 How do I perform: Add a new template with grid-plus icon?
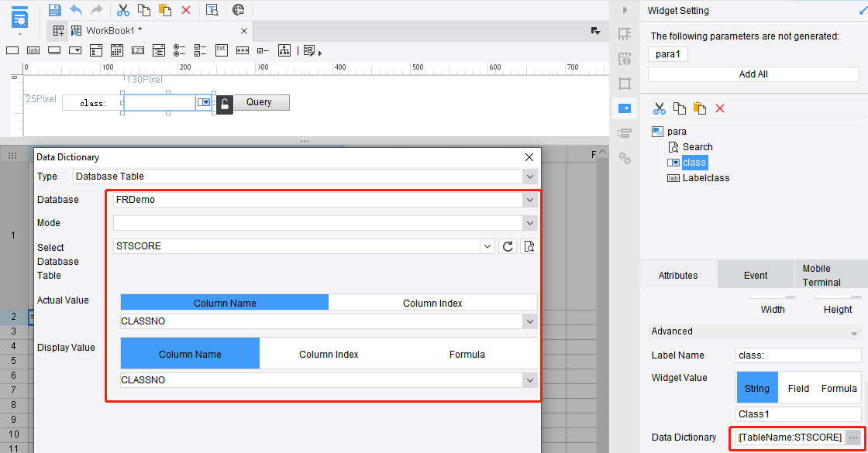[59, 30]
